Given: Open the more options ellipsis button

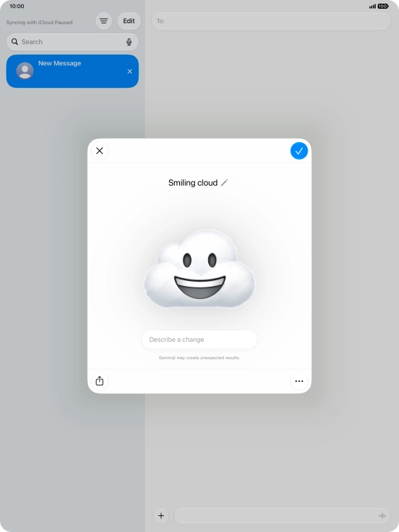Looking at the screenshot, I should tap(299, 381).
